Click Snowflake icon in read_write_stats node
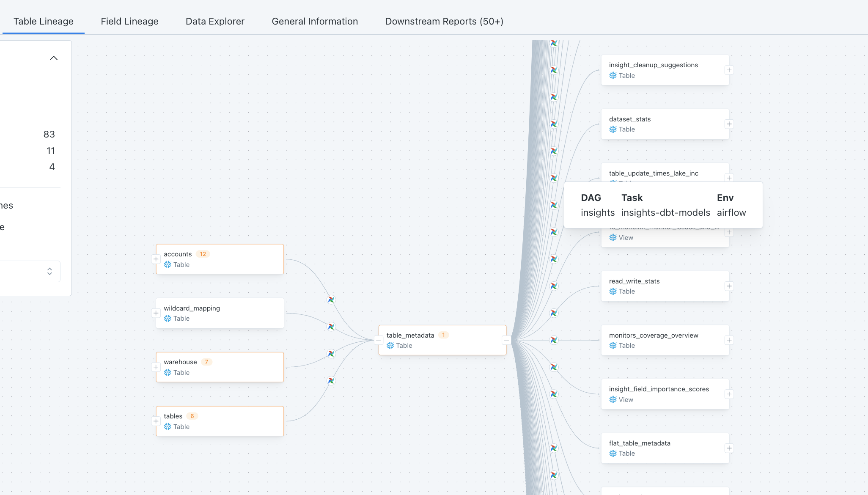Screen dimensions: 868x495 click(613, 291)
